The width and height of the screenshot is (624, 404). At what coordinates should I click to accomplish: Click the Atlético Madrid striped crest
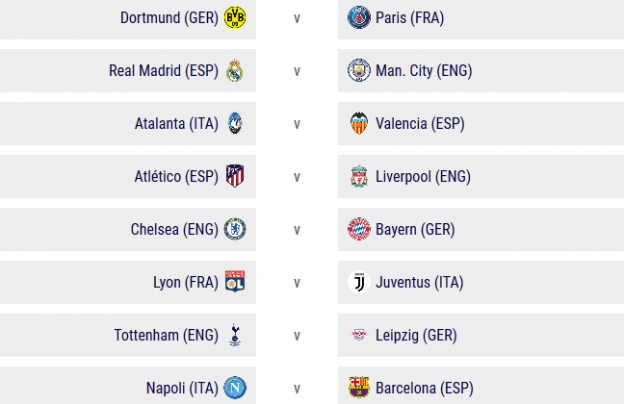[235, 176]
